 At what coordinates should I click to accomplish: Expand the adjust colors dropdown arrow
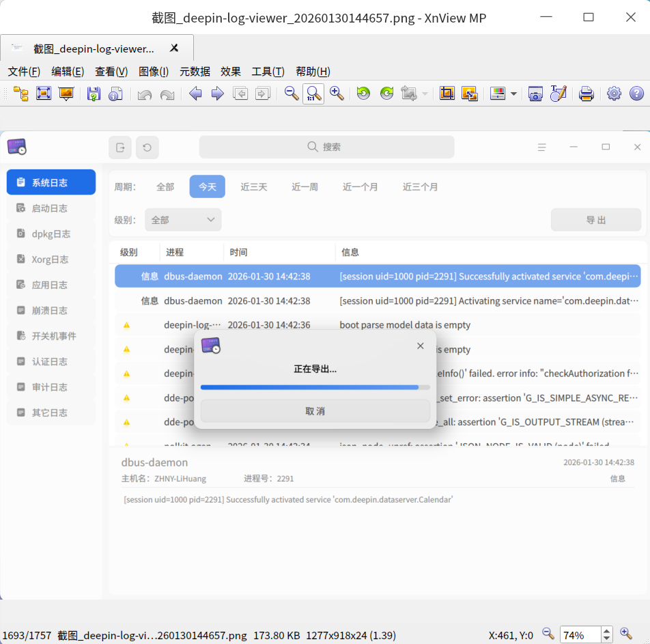click(x=513, y=94)
